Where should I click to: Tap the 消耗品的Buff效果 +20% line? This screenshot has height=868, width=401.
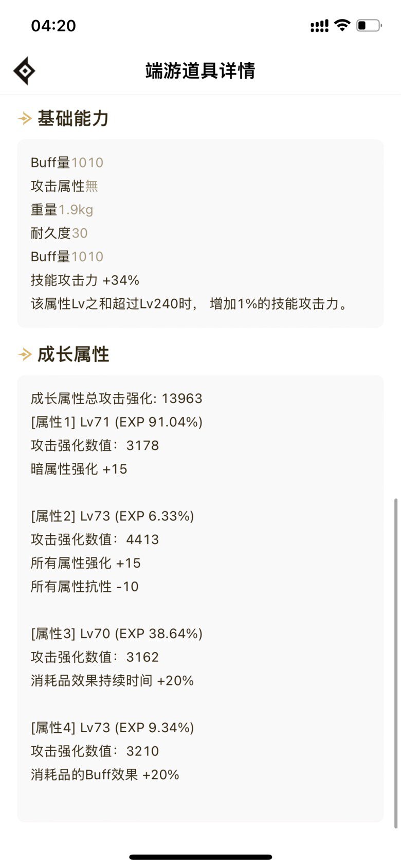(x=105, y=775)
